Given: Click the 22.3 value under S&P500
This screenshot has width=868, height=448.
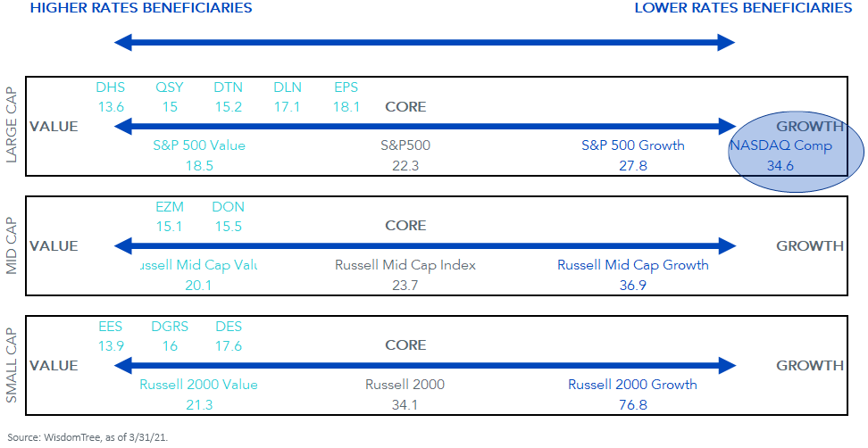Looking at the screenshot, I should point(405,165).
